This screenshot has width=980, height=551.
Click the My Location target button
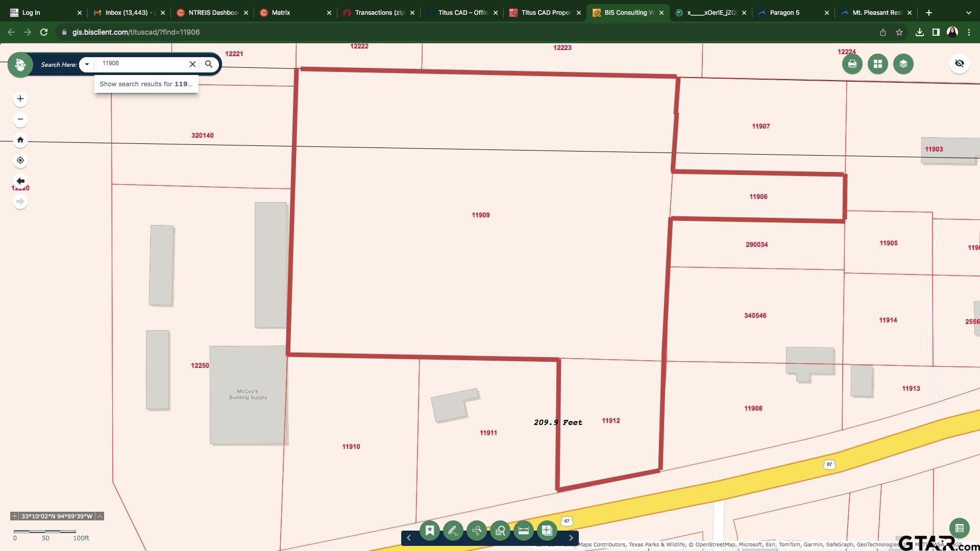pos(20,160)
